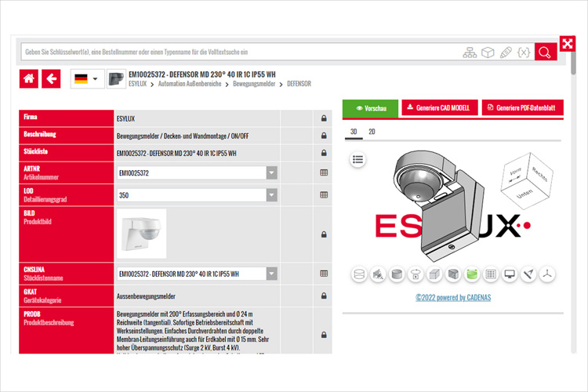This screenshot has width=588, height=392.
Task: Open the variable search braces icon
Action: pos(524,53)
